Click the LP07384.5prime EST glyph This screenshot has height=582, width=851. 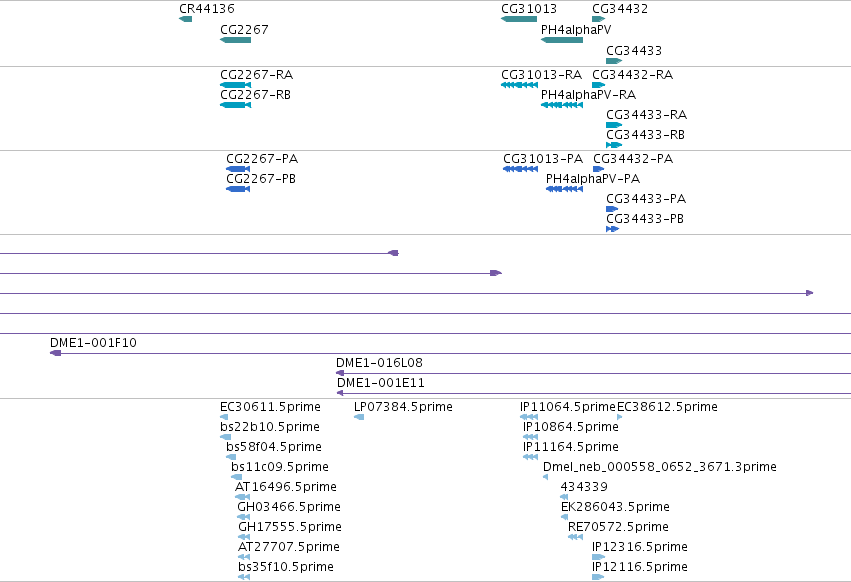[359, 417]
